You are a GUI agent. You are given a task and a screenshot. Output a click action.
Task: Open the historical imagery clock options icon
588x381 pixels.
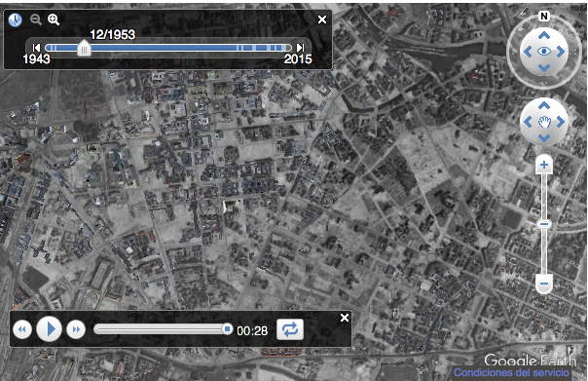(x=15, y=19)
